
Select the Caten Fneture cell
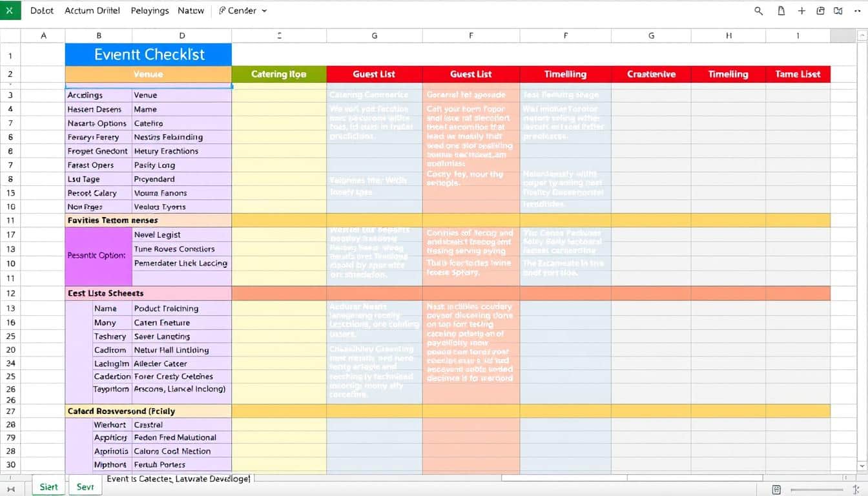pyautogui.click(x=182, y=322)
